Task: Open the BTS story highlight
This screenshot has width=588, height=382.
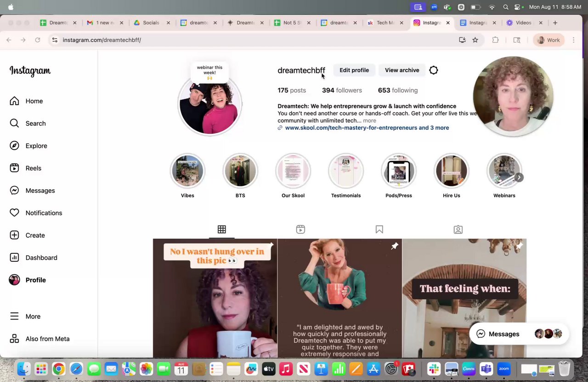Action: [240, 171]
